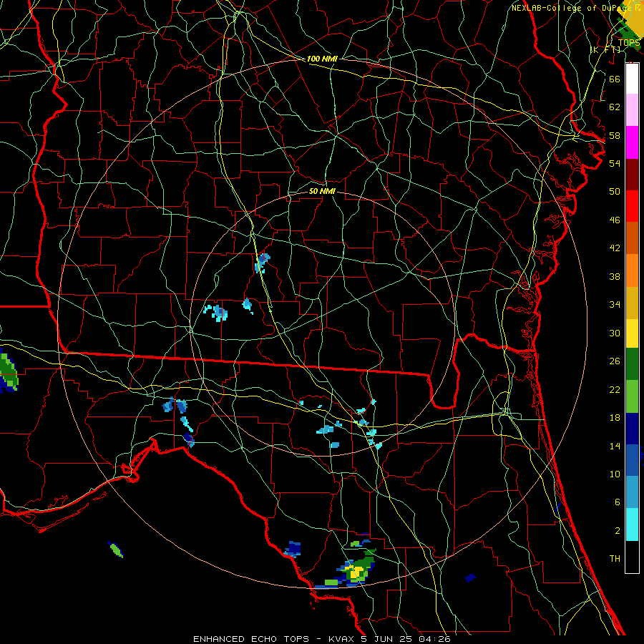
Task: Click the "100 NMI" range ring label
Action: tap(322, 59)
